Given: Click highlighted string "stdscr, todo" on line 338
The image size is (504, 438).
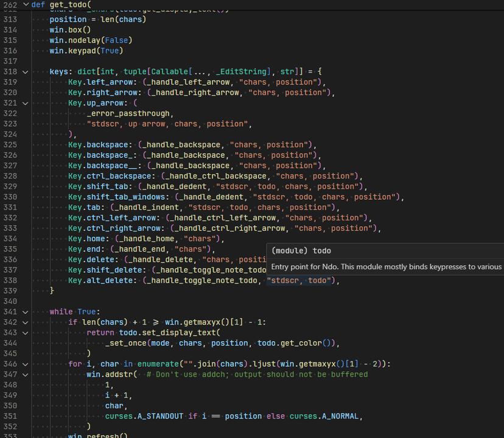Looking at the screenshot, I should point(299,280).
